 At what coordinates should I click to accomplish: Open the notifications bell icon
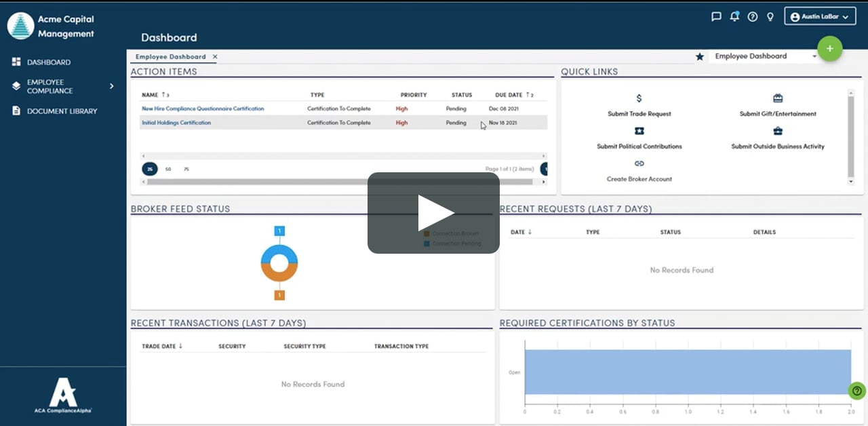734,17
